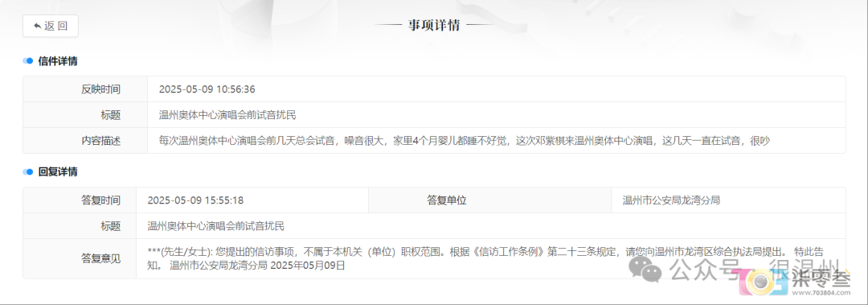Select the reply time 2025-05-09 15:55:18
868x305 pixels.
point(195,200)
